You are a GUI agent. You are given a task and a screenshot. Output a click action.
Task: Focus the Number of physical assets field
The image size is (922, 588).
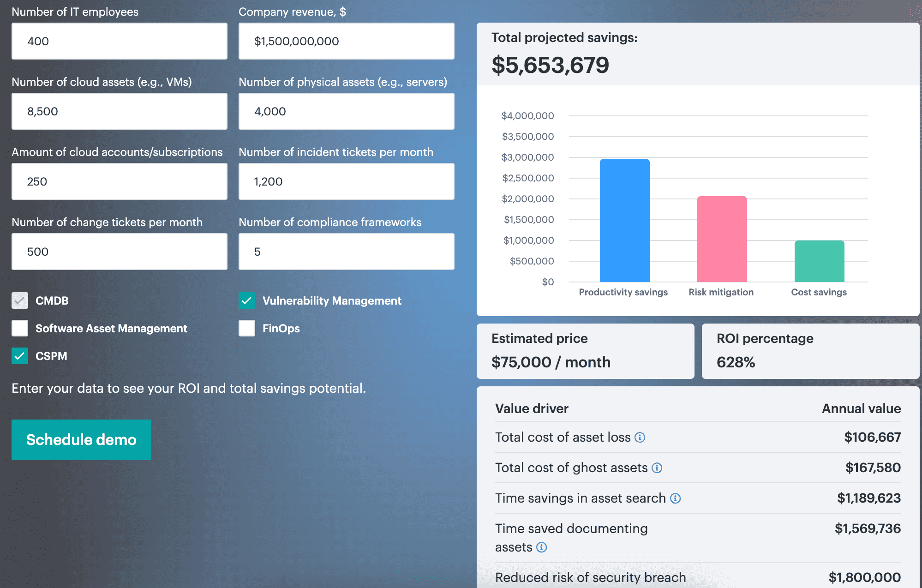pyautogui.click(x=347, y=111)
